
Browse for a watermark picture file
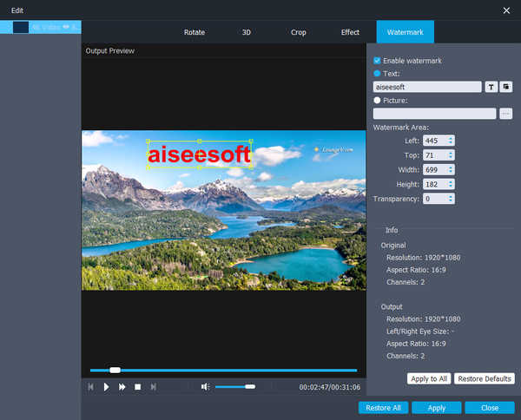(x=505, y=114)
